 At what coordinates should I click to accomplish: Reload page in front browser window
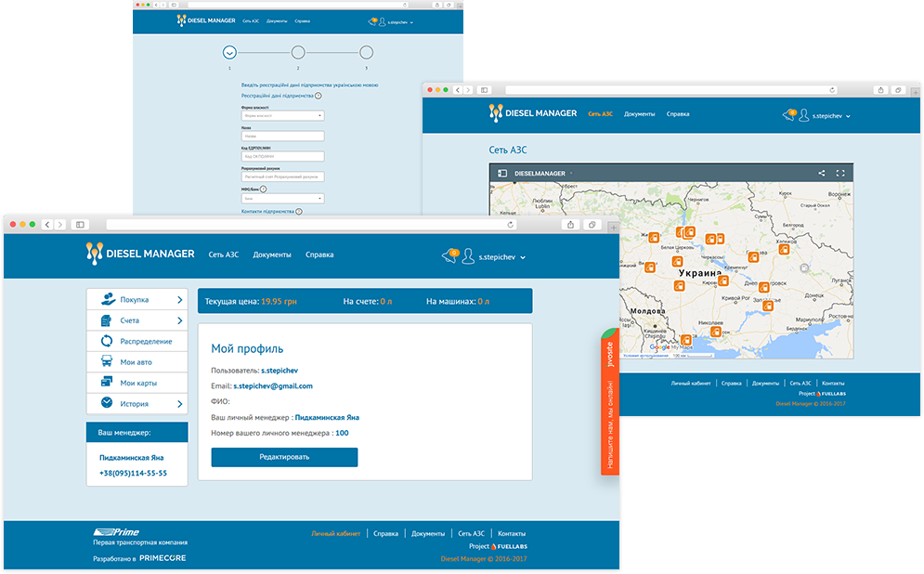511,225
